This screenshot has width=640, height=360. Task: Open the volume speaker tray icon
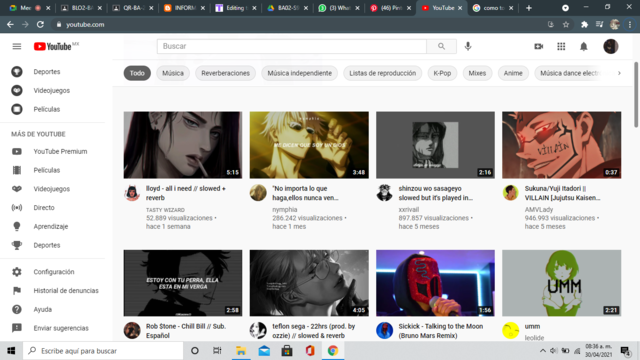553,351
